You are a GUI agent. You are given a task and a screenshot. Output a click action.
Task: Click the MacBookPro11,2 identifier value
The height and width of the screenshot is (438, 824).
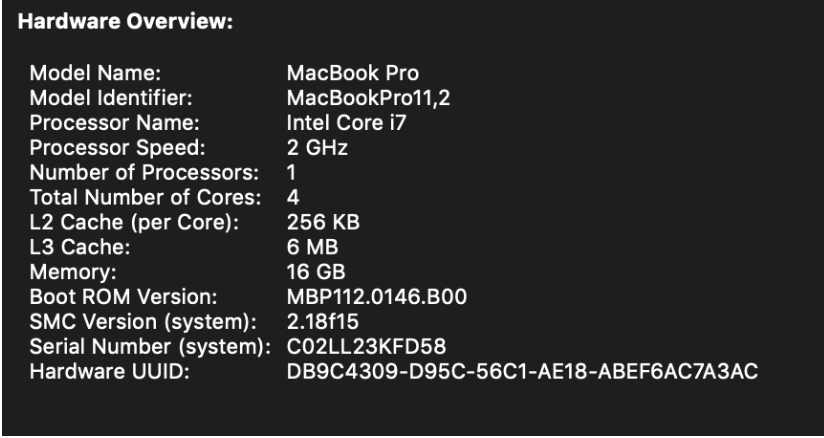(368, 98)
